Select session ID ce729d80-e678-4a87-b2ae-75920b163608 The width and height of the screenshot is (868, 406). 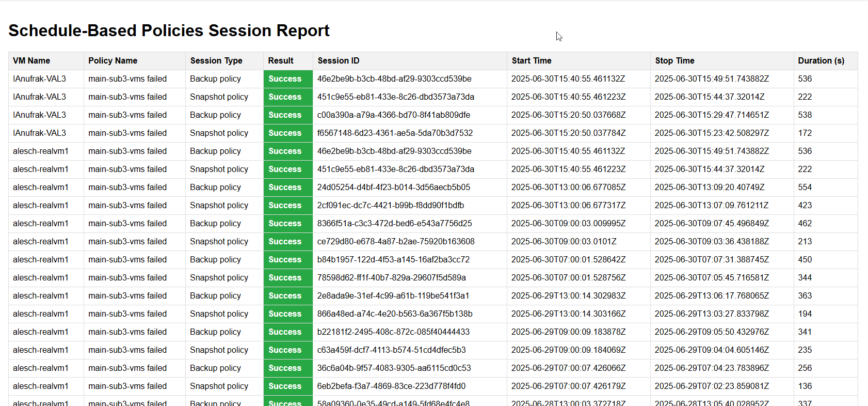(396, 241)
